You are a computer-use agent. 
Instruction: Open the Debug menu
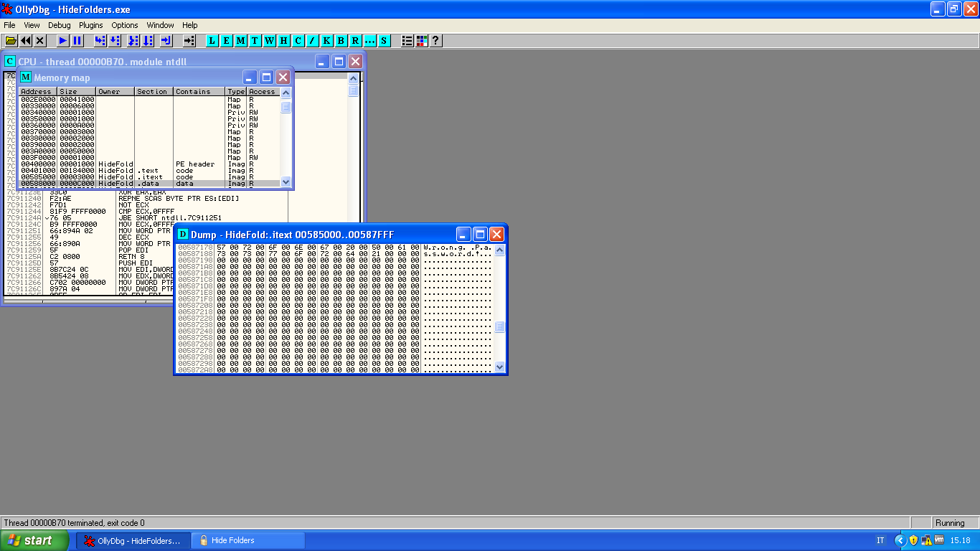(x=60, y=25)
